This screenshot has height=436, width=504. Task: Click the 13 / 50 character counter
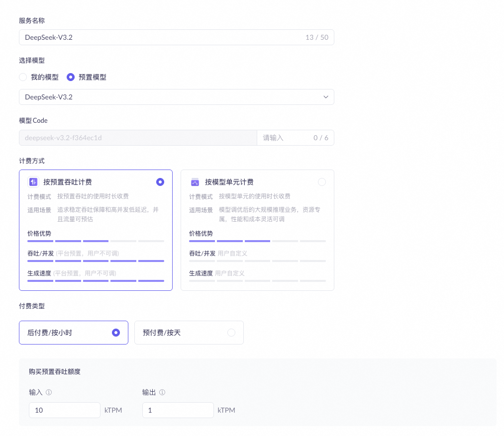[x=317, y=37]
